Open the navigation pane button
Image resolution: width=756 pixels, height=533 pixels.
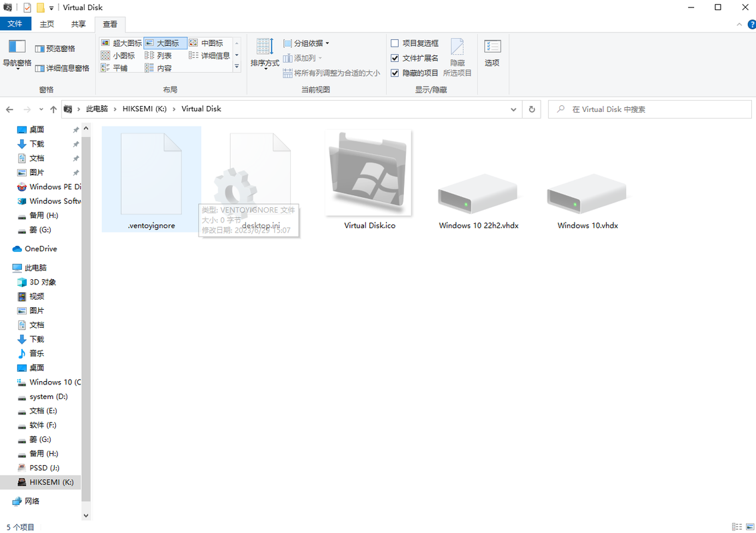coord(17,54)
